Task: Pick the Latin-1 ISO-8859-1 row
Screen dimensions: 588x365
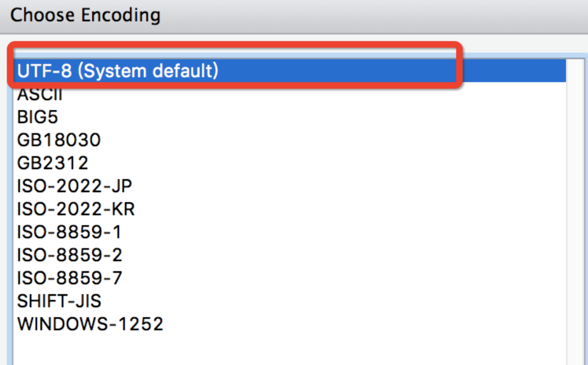Action: (x=69, y=232)
